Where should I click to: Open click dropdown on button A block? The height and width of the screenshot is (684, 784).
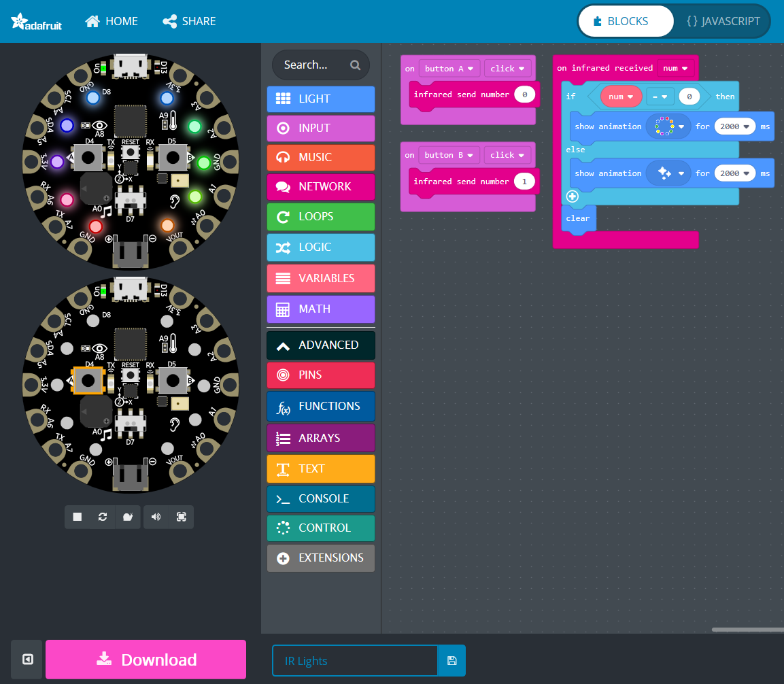pos(507,69)
